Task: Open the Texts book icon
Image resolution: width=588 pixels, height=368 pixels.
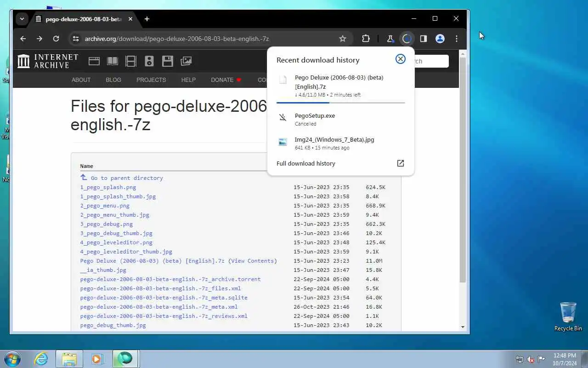Action: click(x=113, y=61)
